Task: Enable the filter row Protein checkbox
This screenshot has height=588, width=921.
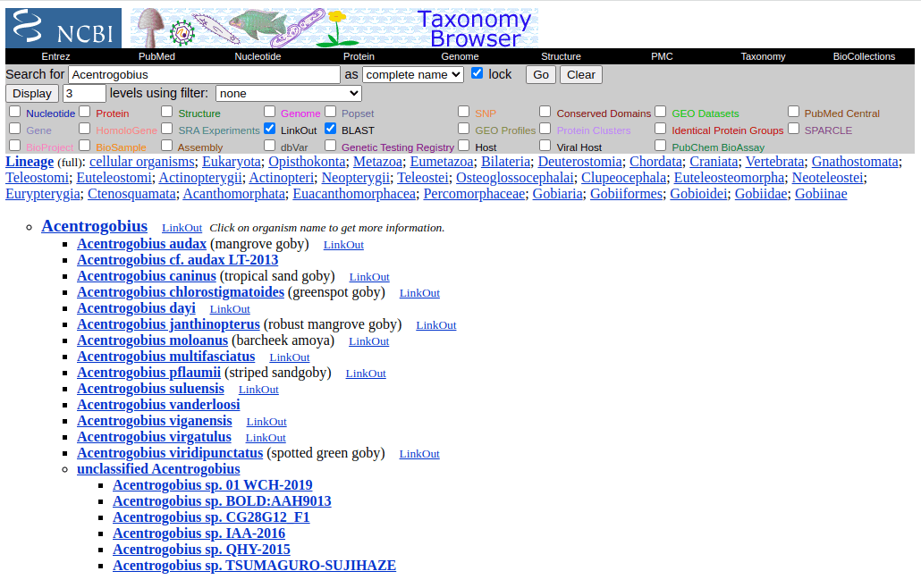Action: (85, 112)
